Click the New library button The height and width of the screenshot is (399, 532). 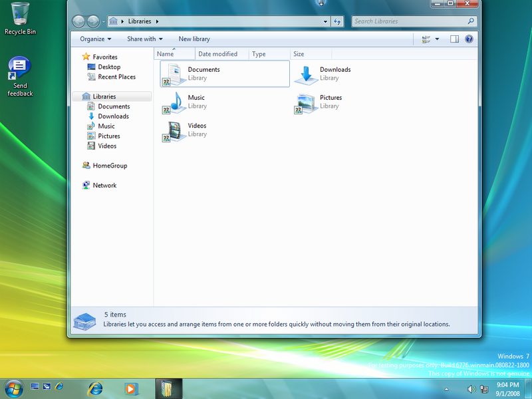[194, 39]
